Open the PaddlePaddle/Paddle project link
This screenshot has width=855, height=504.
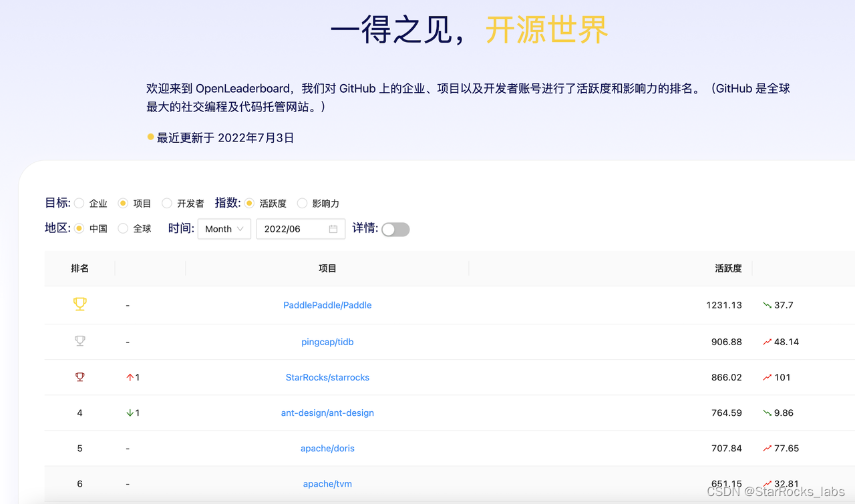click(327, 305)
